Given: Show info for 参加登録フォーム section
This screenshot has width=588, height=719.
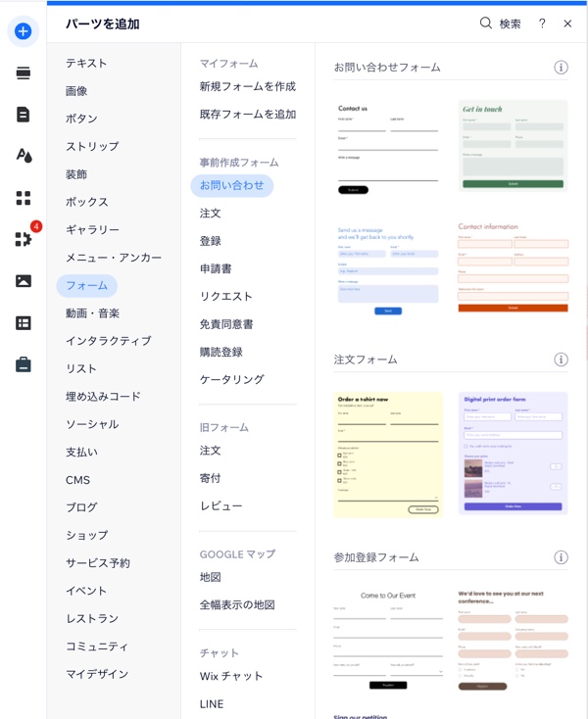Looking at the screenshot, I should 561,557.
